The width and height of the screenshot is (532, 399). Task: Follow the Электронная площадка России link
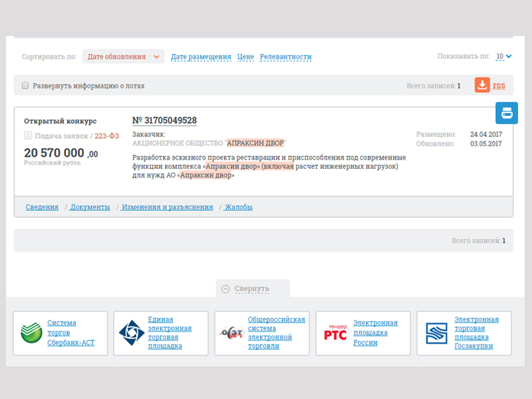coord(375,333)
